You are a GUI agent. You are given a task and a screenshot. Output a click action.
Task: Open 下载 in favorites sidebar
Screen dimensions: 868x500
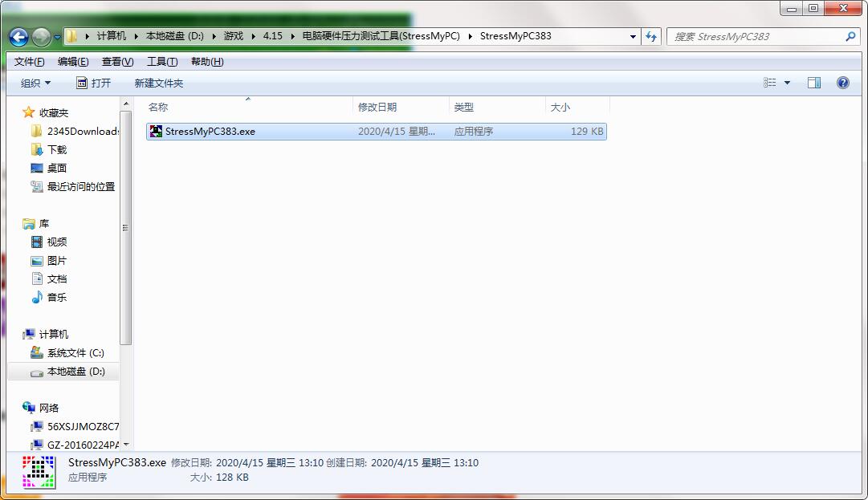49,150
